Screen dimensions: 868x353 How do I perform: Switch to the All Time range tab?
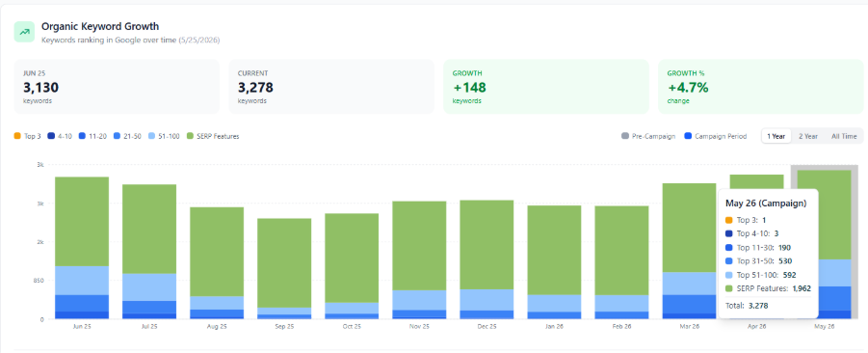pyautogui.click(x=844, y=136)
